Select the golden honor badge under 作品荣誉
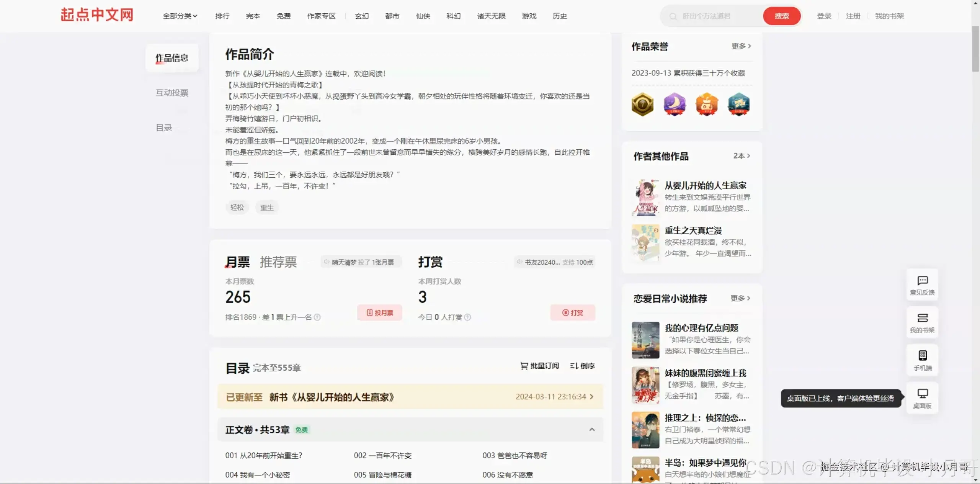The height and width of the screenshot is (484, 980). tap(642, 104)
